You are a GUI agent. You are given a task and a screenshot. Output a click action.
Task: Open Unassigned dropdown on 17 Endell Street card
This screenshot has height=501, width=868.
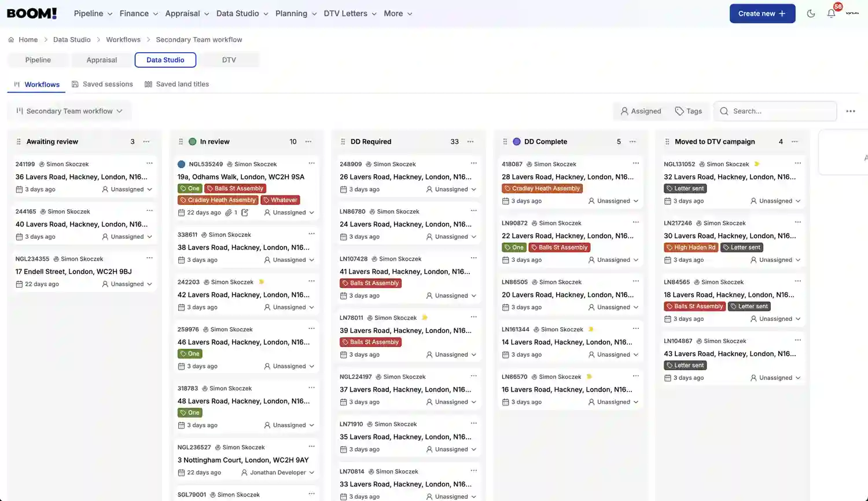[127, 284]
